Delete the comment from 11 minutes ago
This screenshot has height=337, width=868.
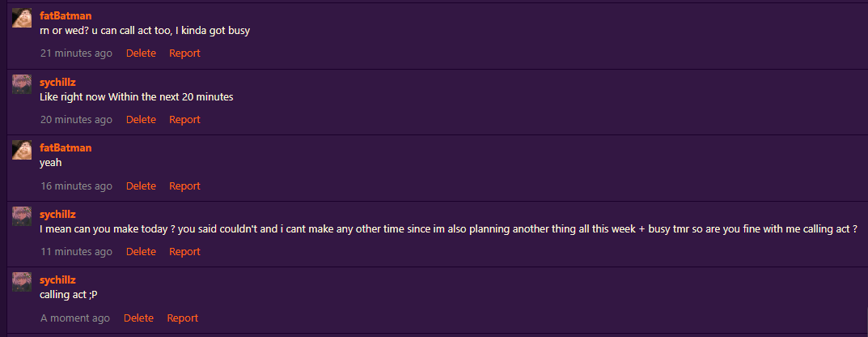(x=141, y=252)
